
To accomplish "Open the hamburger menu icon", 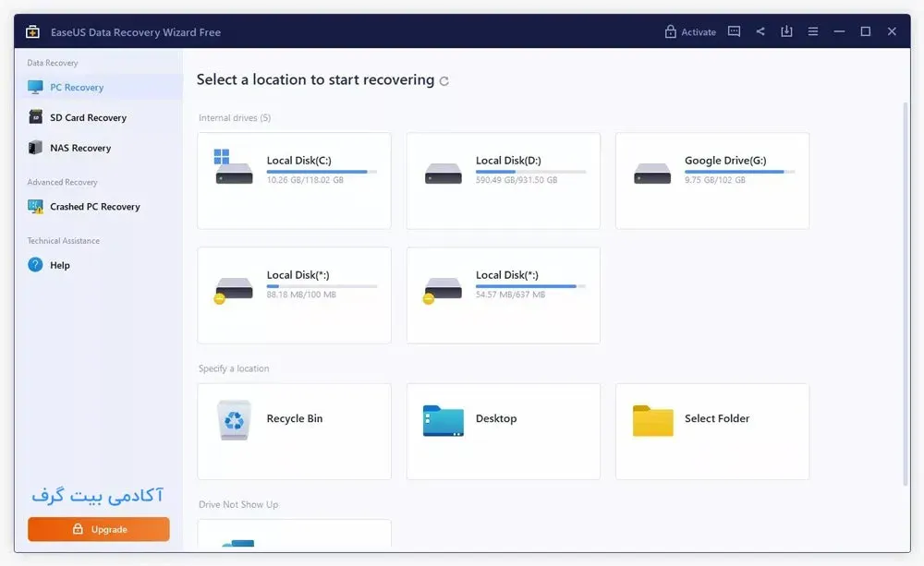I will point(812,31).
